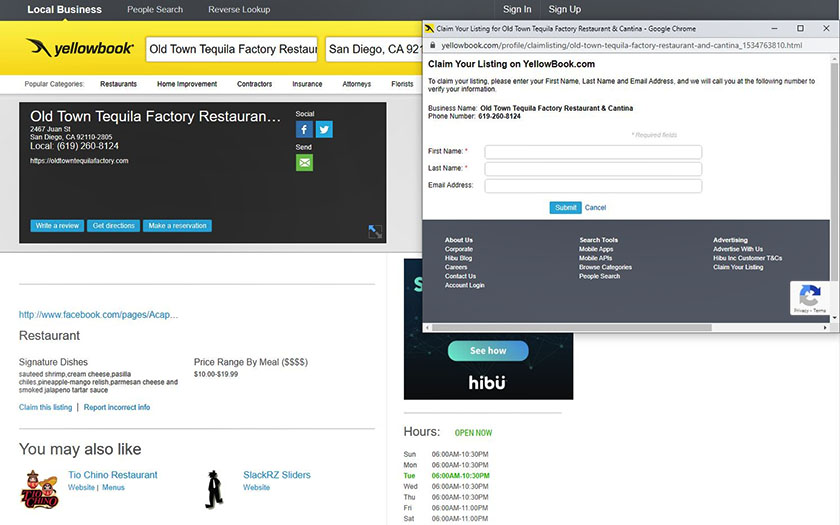Open the oldtowntequilafactory.com website link

(x=79, y=161)
